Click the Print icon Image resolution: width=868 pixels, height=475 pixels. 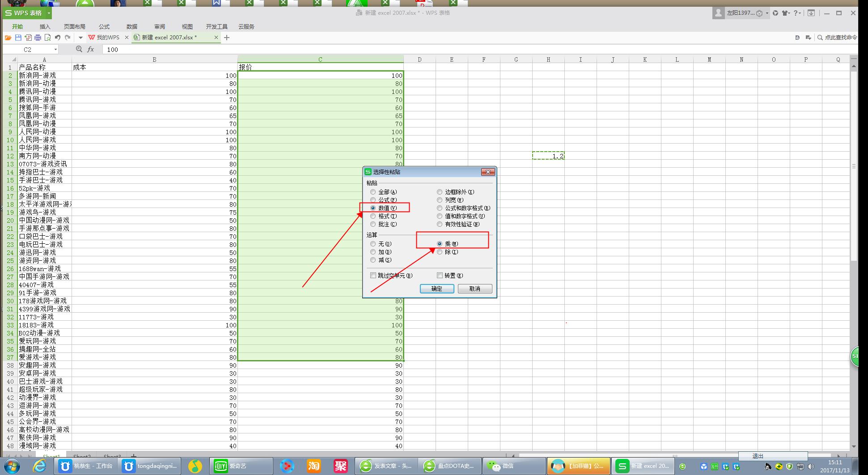38,38
